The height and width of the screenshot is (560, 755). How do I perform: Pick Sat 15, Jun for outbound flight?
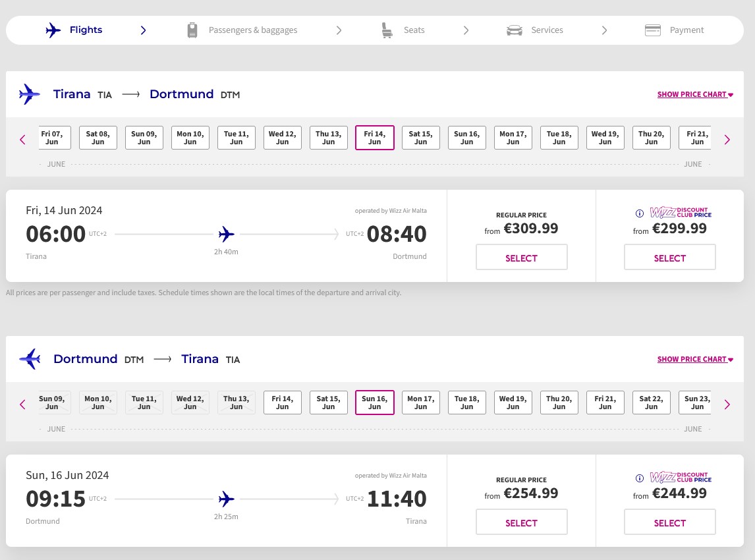click(420, 138)
